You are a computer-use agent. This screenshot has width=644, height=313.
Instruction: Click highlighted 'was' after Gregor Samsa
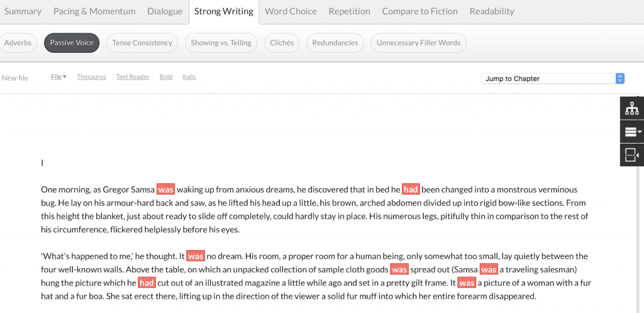pyautogui.click(x=166, y=190)
